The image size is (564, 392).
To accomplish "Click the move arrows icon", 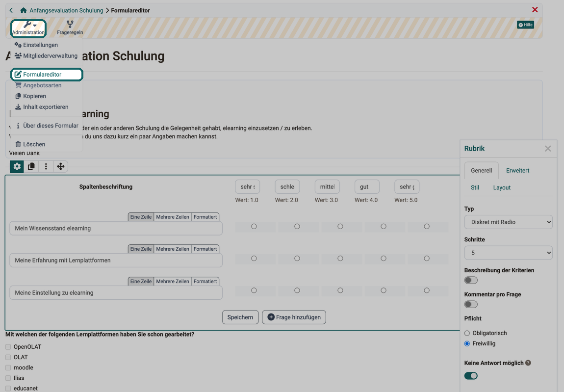I will point(60,166).
